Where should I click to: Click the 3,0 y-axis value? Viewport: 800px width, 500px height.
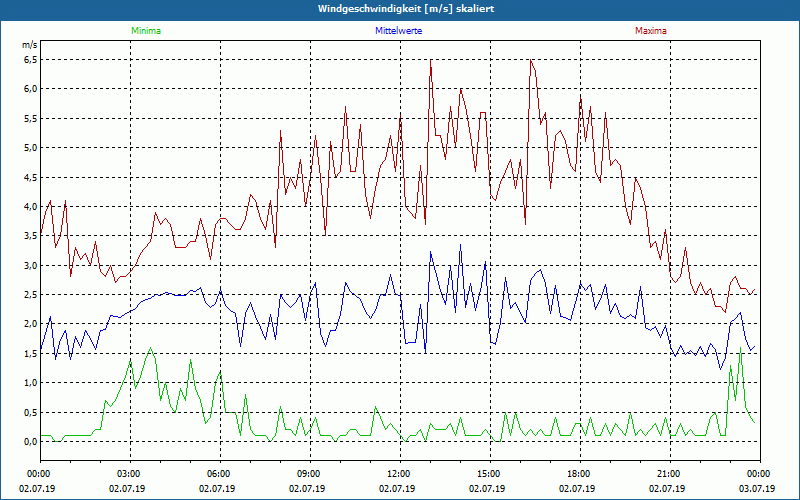tap(31, 265)
